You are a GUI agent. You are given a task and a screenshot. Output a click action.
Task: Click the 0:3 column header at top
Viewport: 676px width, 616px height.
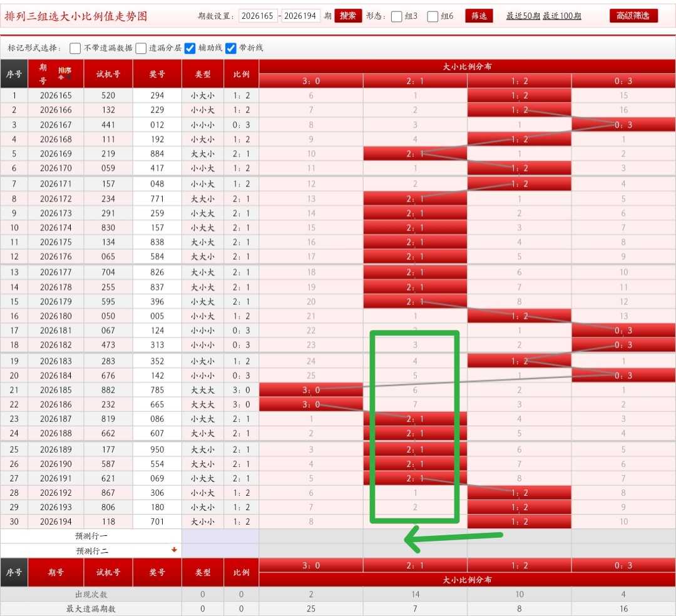click(x=623, y=81)
